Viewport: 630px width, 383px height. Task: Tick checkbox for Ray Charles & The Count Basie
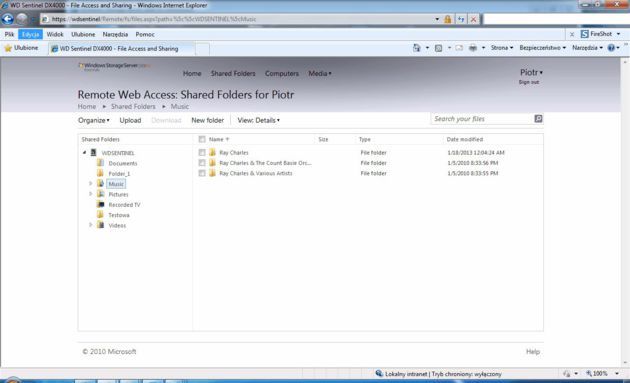tap(202, 163)
